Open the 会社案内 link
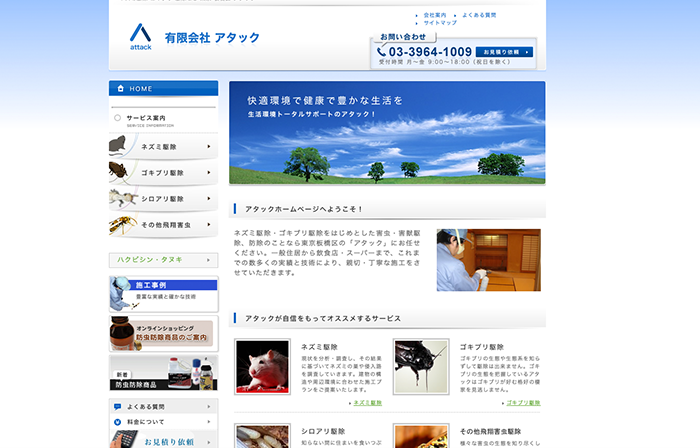700x448 pixels. pos(434,15)
